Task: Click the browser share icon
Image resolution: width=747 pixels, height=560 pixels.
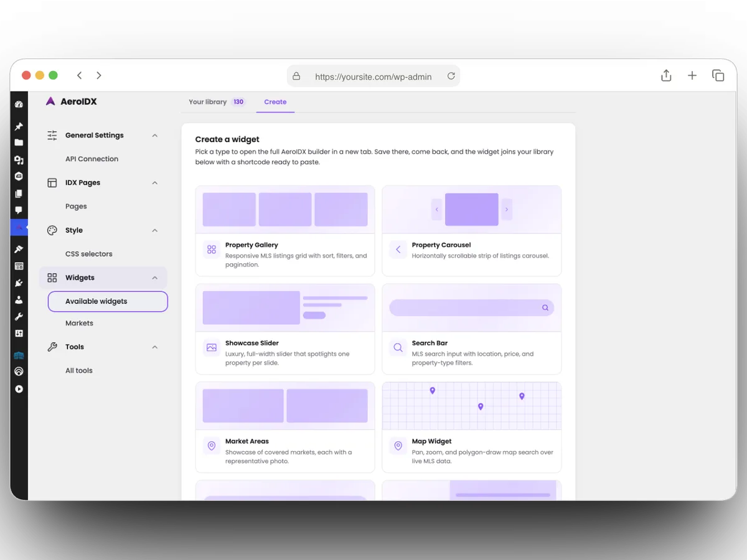Action: click(x=666, y=75)
